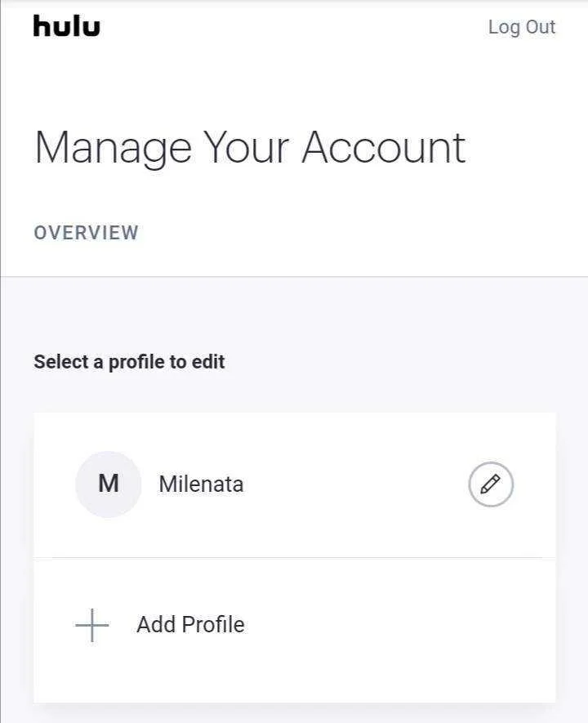Click the word Profile in Add Profile
The height and width of the screenshot is (723, 588).
tap(213, 625)
